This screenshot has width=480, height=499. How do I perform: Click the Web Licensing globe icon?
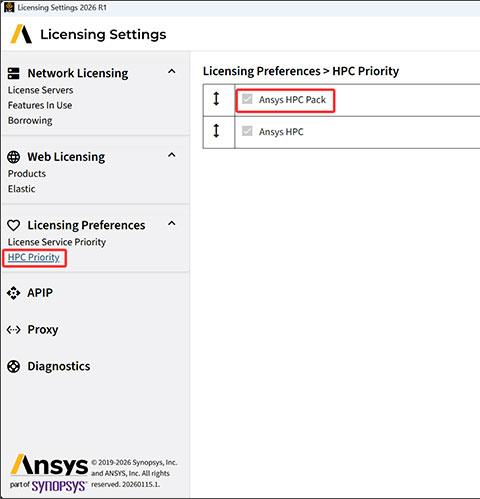13,157
